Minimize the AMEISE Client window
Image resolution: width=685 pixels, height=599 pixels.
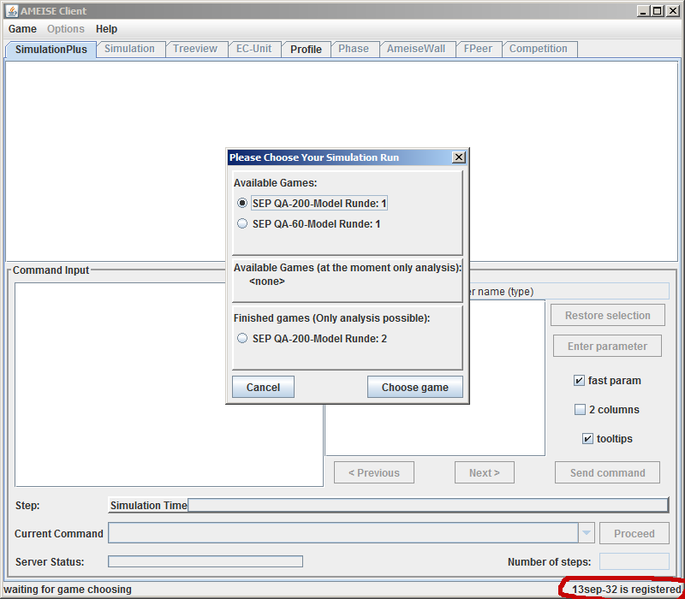pos(642,11)
